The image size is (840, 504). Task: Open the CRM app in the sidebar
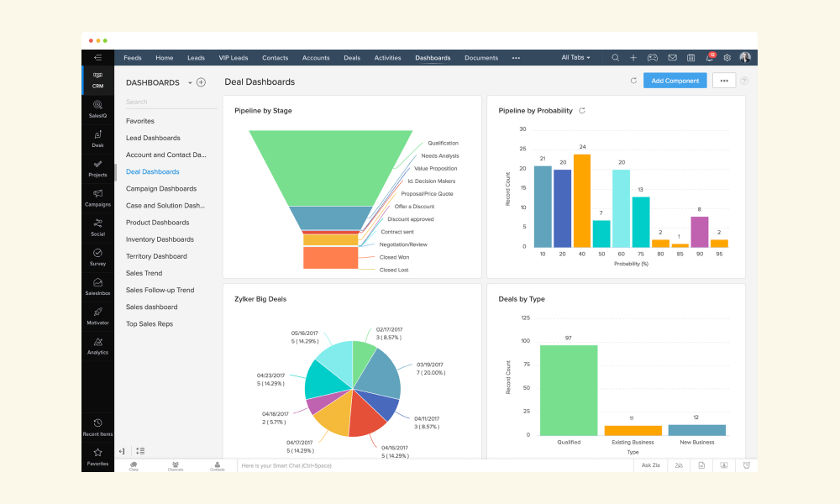click(97, 80)
